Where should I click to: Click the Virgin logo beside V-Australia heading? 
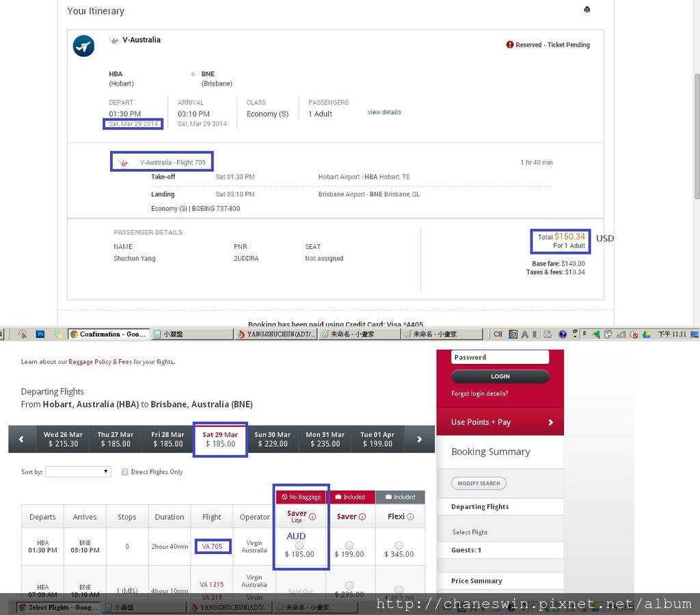click(114, 40)
